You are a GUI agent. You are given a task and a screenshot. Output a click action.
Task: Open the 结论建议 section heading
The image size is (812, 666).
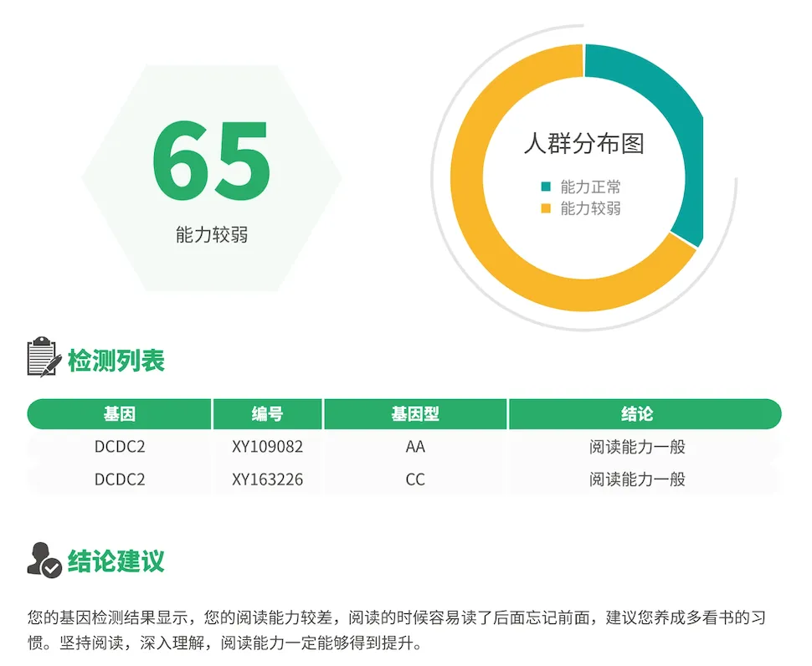116,561
